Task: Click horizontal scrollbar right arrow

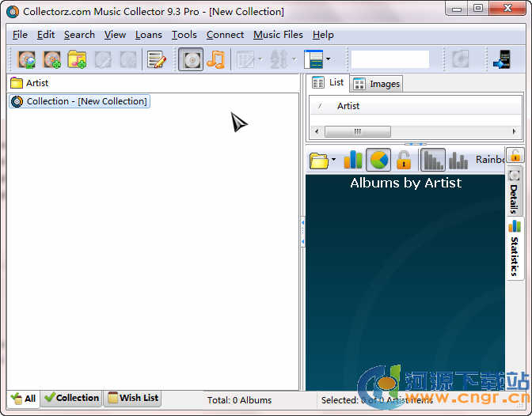Action: [x=514, y=131]
